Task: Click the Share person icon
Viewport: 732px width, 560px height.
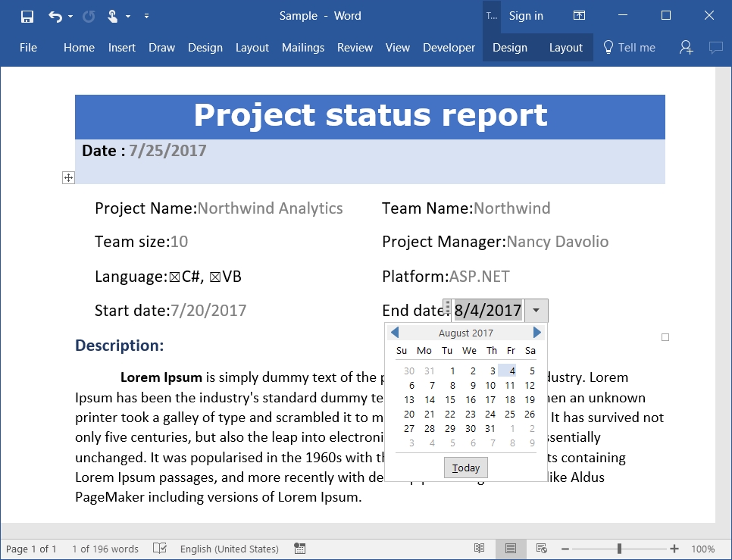Action: tap(686, 48)
